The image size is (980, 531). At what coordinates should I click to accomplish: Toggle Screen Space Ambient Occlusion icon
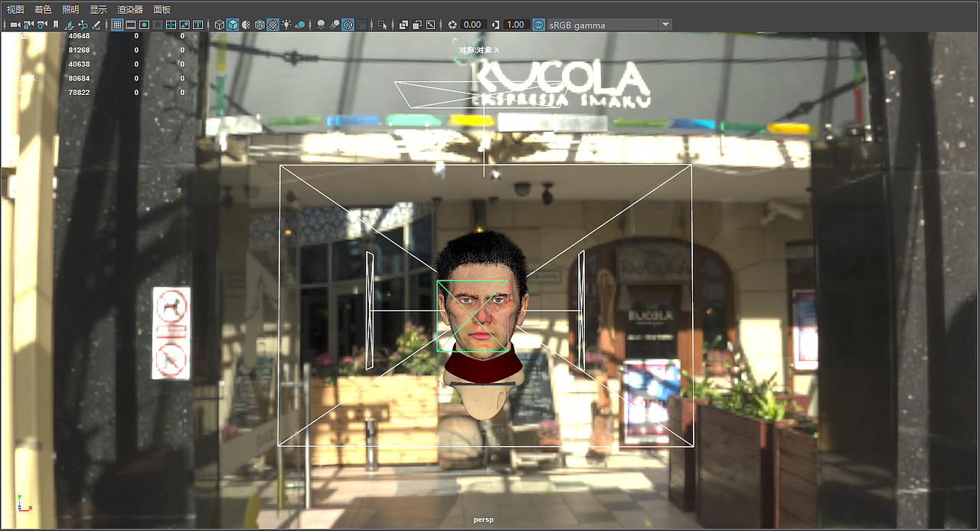(322, 25)
